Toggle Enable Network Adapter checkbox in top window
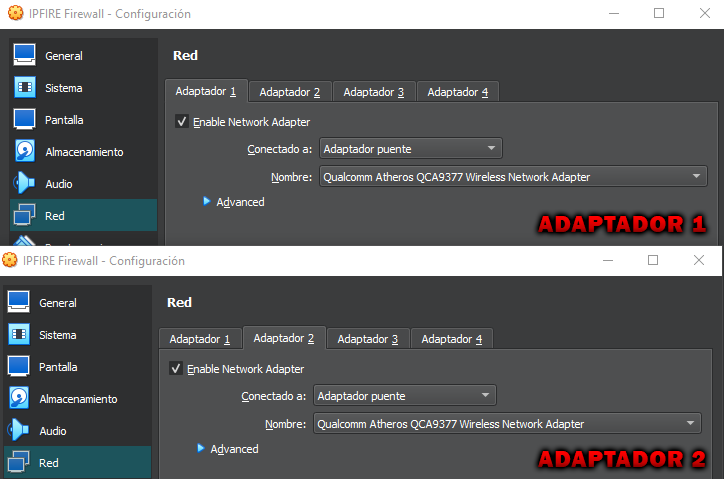This screenshot has height=479, width=724. coord(182,121)
